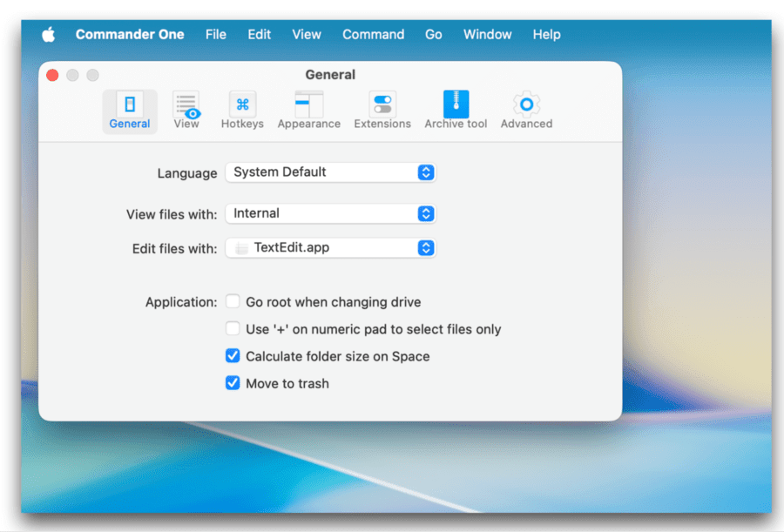Viewport: 784px width, 532px height.
Task: Switch to the Hotkeys settings icon
Action: click(x=241, y=109)
